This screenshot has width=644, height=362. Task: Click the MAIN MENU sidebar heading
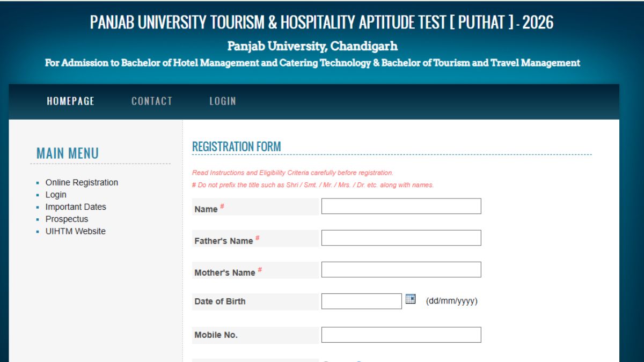pyautogui.click(x=68, y=153)
